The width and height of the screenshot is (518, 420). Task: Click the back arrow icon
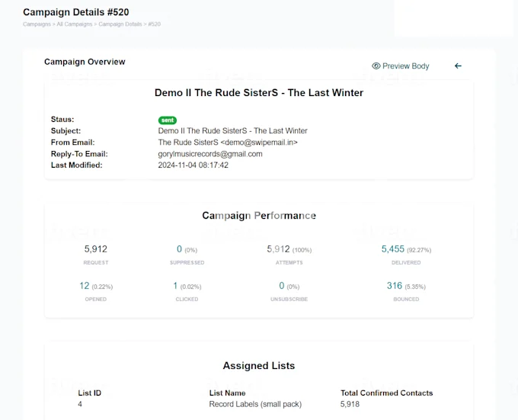pos(458,66)
